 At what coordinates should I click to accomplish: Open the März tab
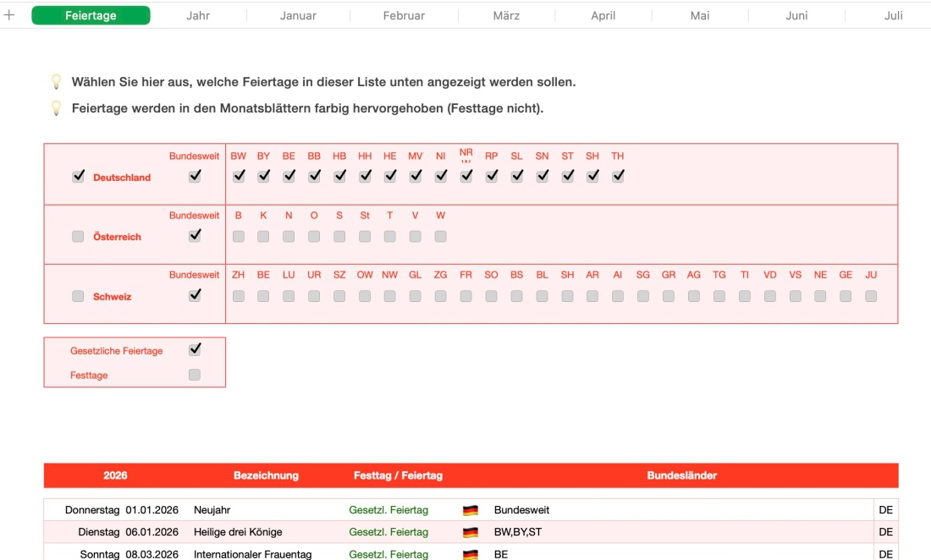[x=505, y=14]
